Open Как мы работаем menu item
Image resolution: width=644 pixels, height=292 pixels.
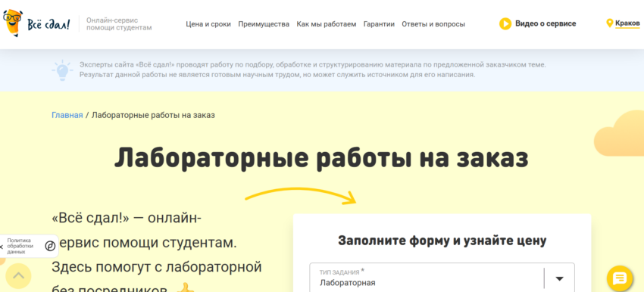pos(327,24)
